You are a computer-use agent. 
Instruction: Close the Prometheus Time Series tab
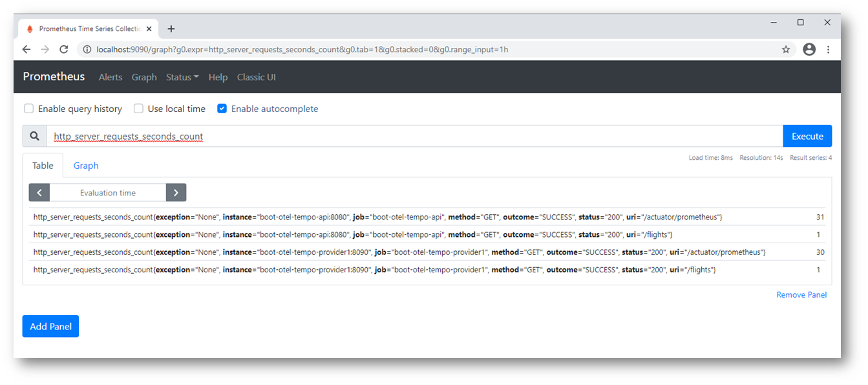149,28
